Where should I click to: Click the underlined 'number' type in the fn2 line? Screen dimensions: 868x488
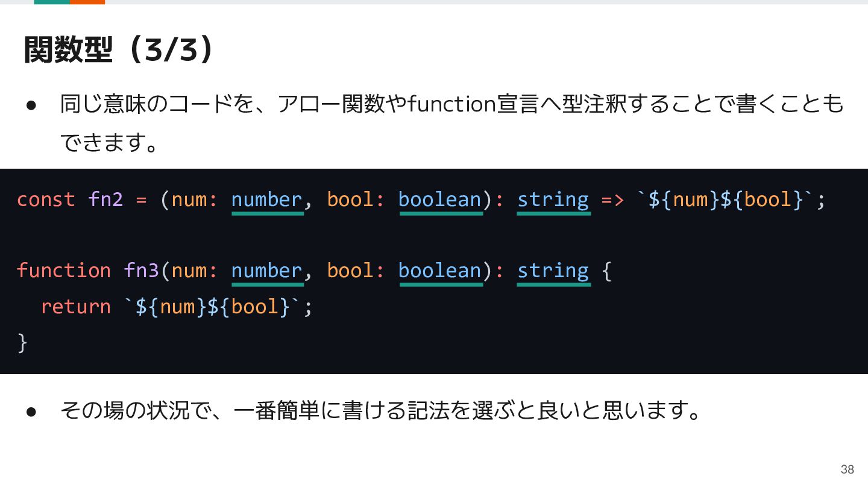tap(267, 201)
